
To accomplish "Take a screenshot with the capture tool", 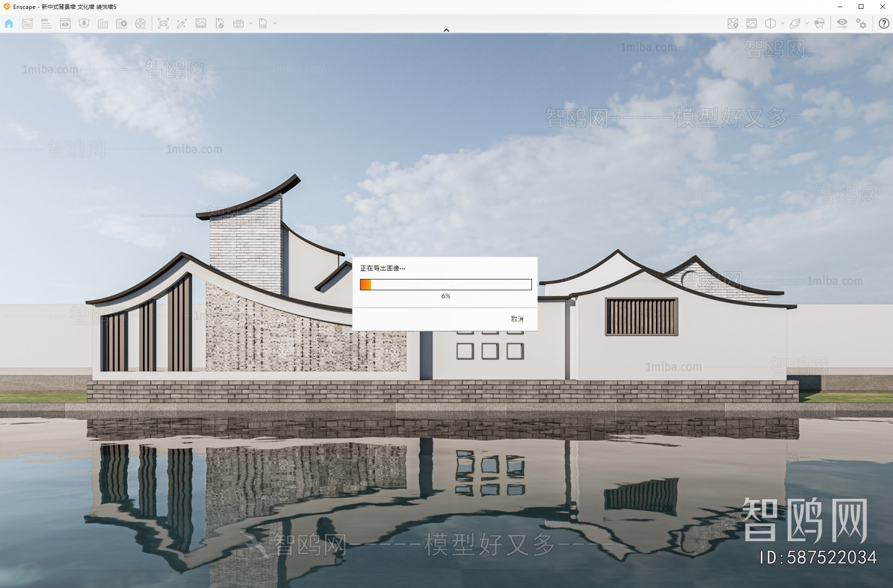I will [x=162, y=23].
